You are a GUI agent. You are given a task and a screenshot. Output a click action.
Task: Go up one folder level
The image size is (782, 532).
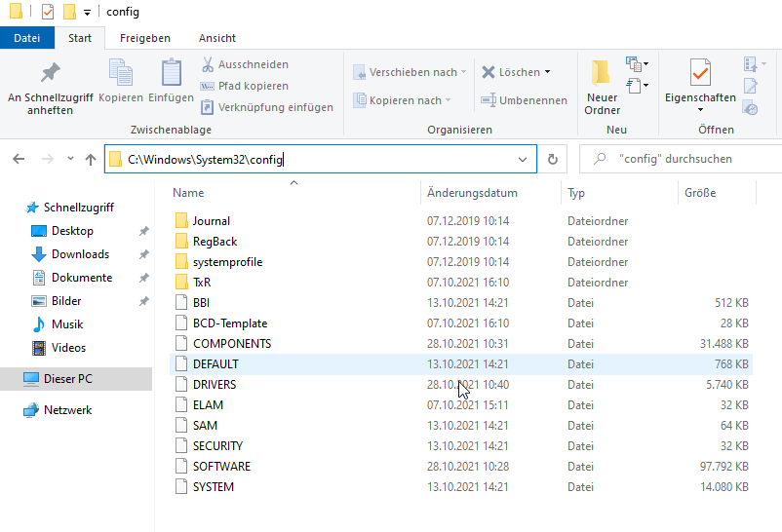pos(91,159)
